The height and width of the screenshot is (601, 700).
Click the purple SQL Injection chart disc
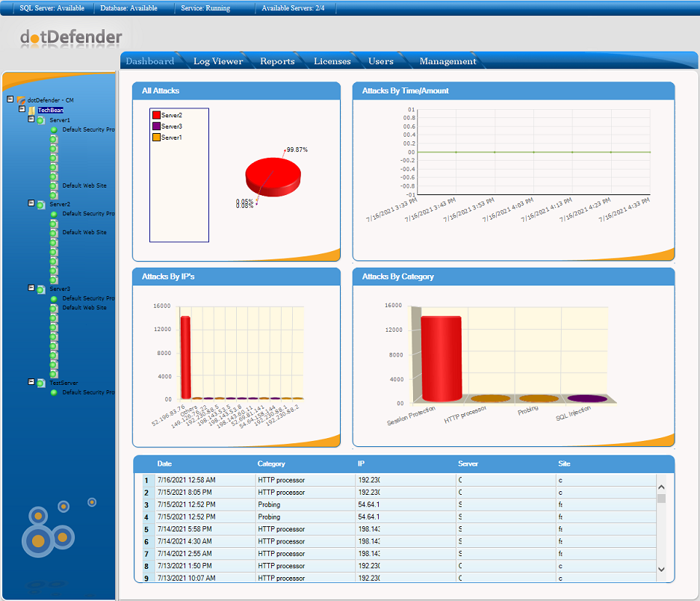coord(587,398)
